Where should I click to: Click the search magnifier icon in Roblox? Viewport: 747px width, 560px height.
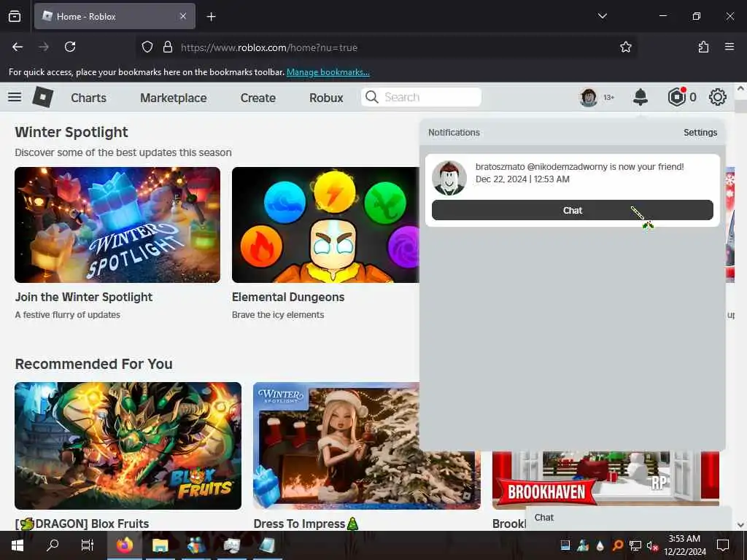(371, 97)
